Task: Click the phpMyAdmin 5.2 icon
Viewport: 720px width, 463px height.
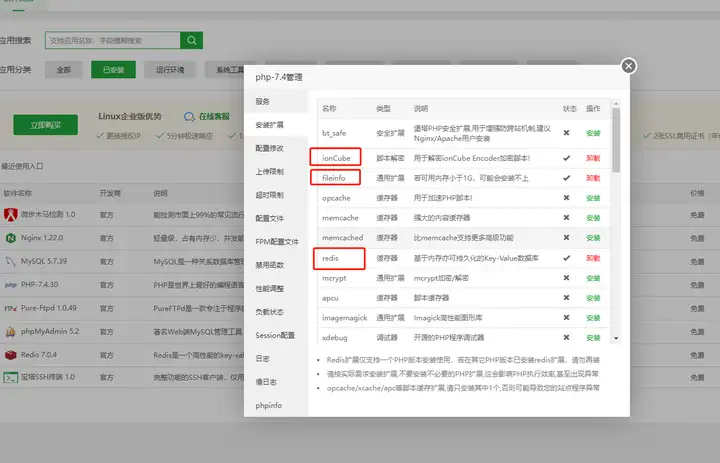Action: click(11, 332)
